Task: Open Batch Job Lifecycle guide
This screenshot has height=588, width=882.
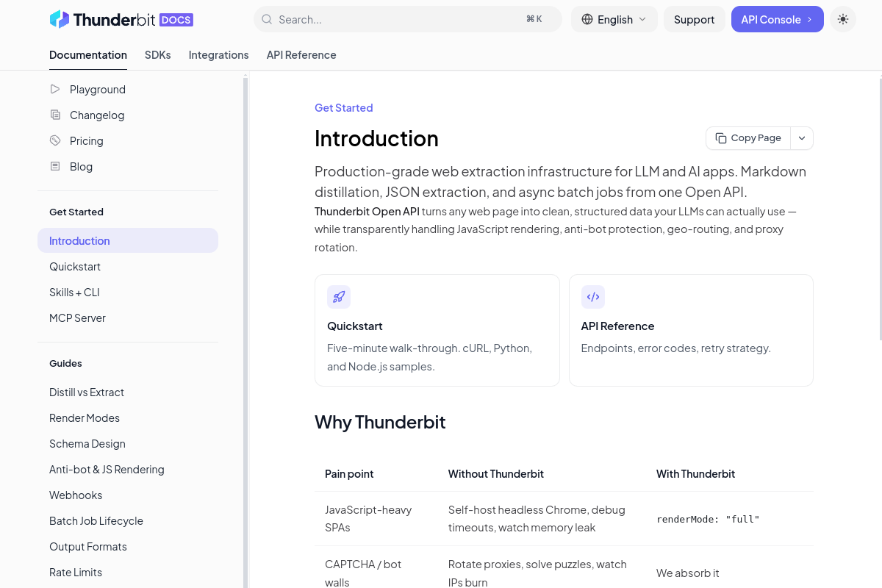Action: click(x=128, y=520)
